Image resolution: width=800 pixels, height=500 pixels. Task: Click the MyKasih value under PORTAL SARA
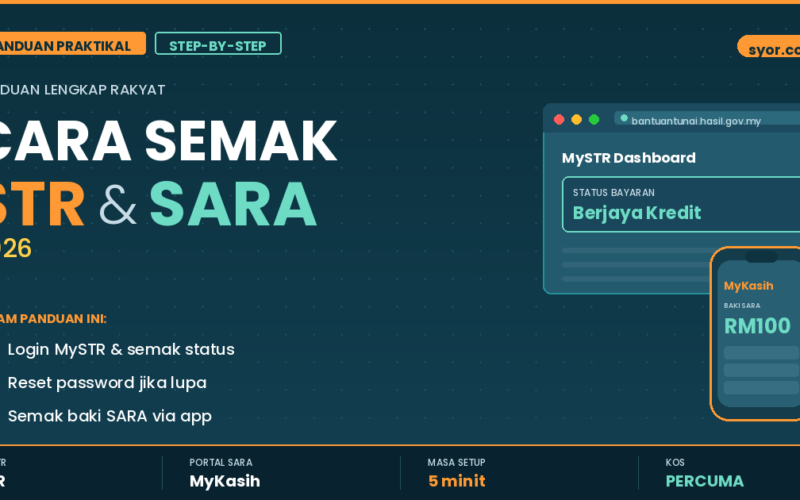click(x=224, y=481)
